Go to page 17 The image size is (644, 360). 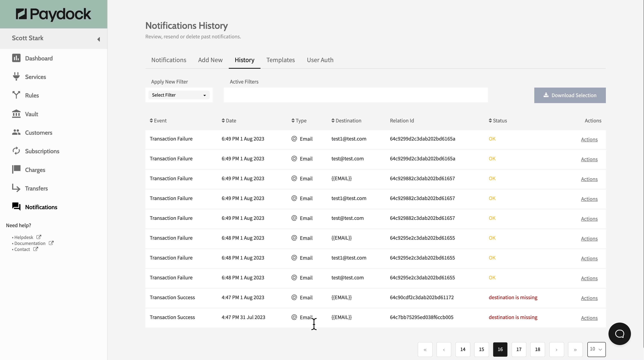[x=519, y=349]
